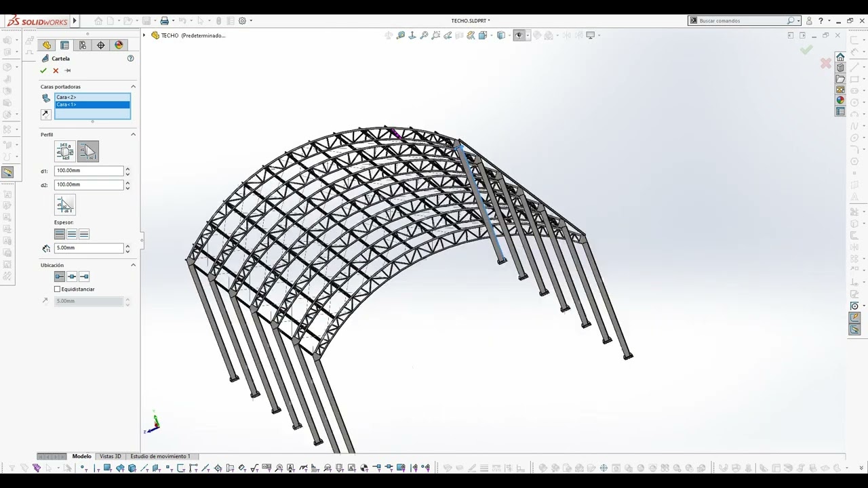
Task: Edit the 5.00mm thickness field
Action: [x=89, y=248]
